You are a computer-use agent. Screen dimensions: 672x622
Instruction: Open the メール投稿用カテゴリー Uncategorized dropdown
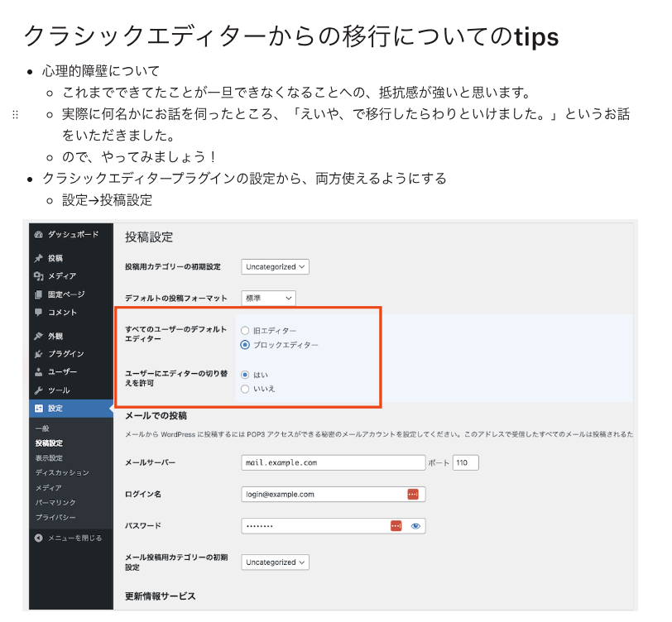275,562
